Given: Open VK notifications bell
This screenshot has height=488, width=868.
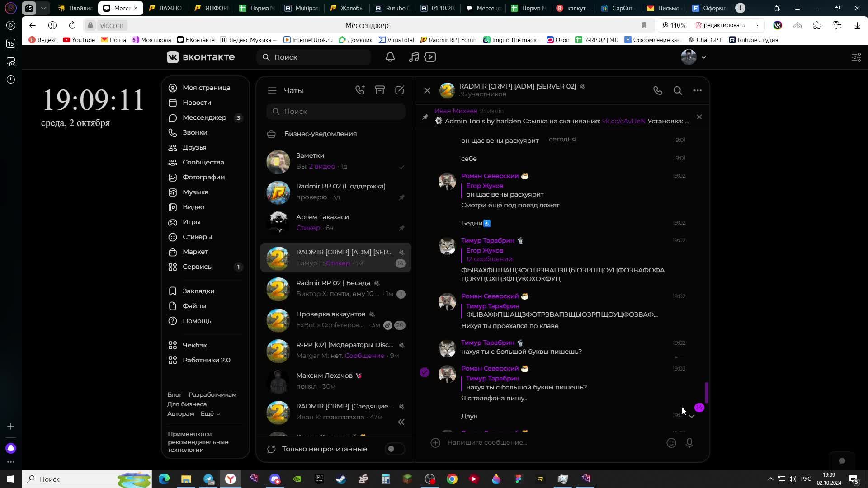Looking at the screenshot, I should click(x=390, y=57).
